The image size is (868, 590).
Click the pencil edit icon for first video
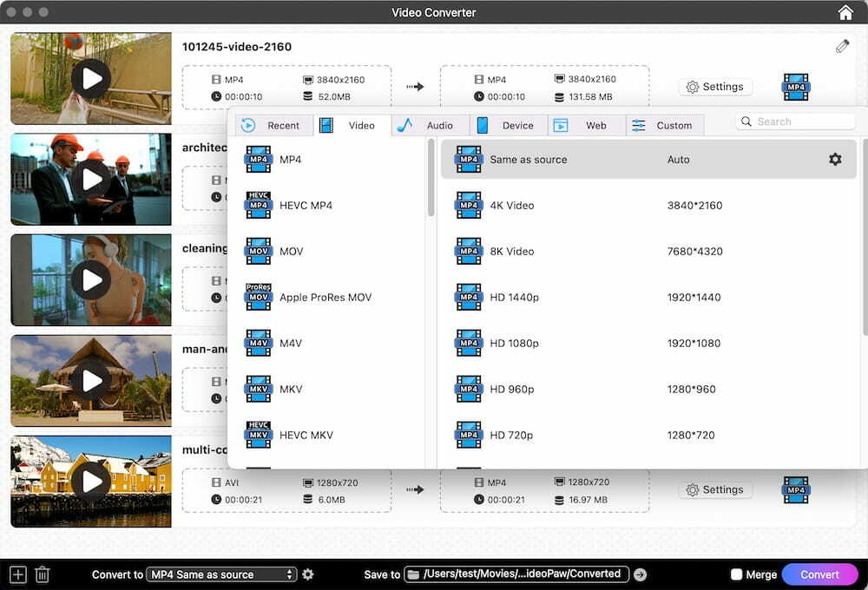[842, 47]
